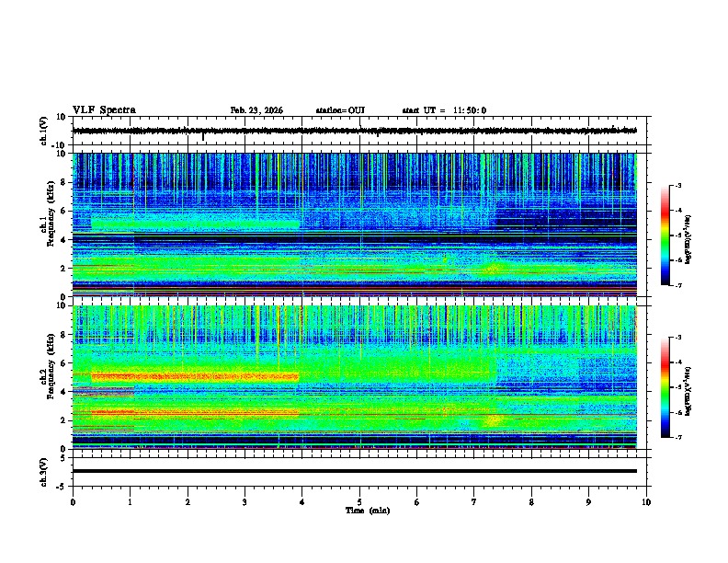Click the ch.3 flat black waveform trace

coord(354,471)
